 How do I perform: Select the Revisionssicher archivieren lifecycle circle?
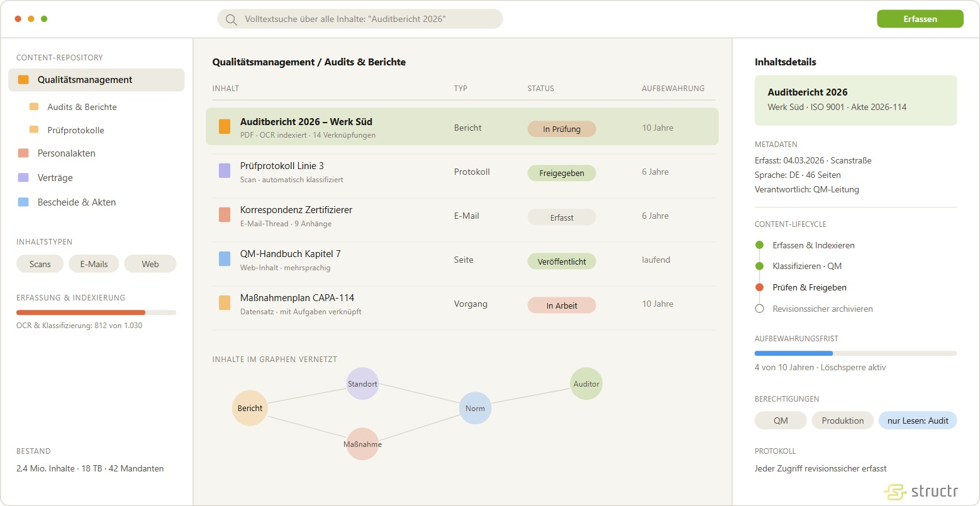759,309
